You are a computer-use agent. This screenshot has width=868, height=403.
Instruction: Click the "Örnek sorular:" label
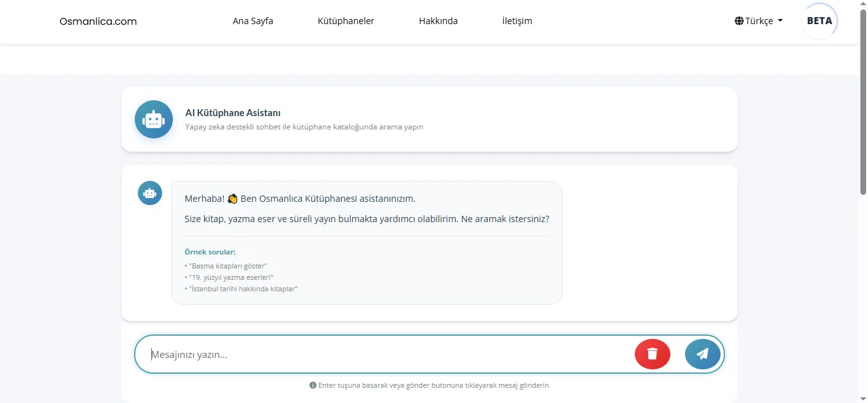[210, 252]
